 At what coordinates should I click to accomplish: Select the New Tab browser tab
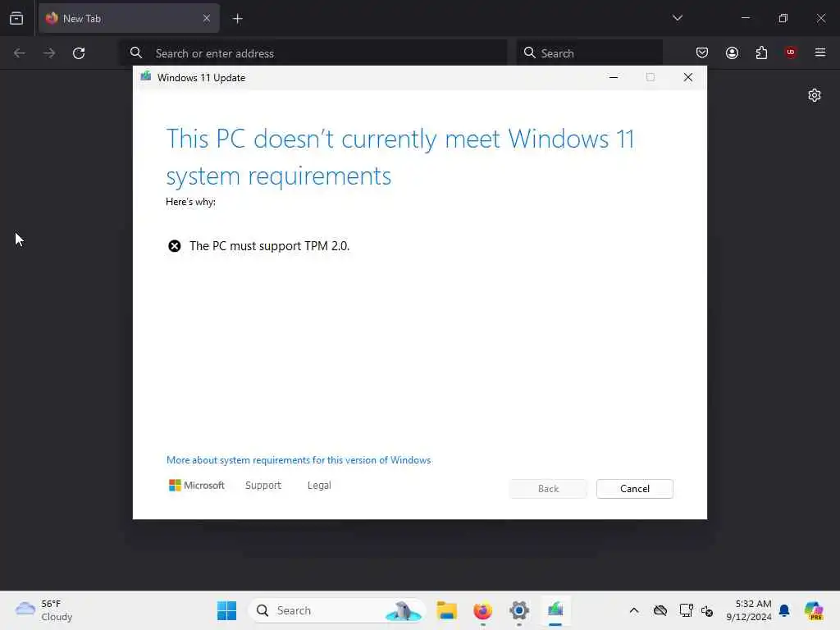129,18
